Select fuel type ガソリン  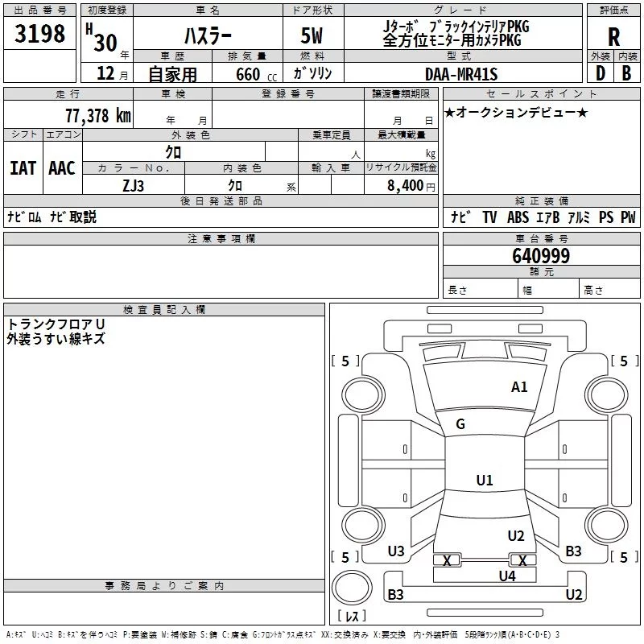tap(312, 73)
